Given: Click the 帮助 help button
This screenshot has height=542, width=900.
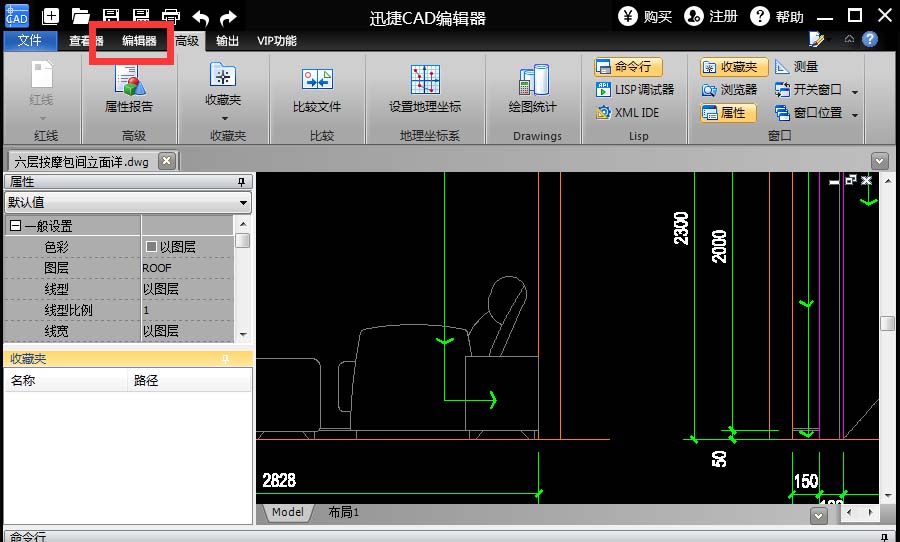Looking at the screenshot, I should (777, 17).
